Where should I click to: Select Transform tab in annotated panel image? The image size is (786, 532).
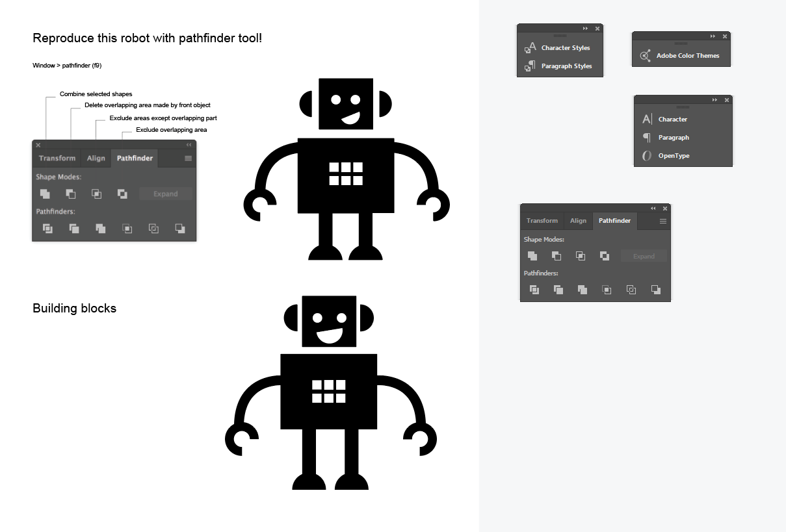pos(57,158)
